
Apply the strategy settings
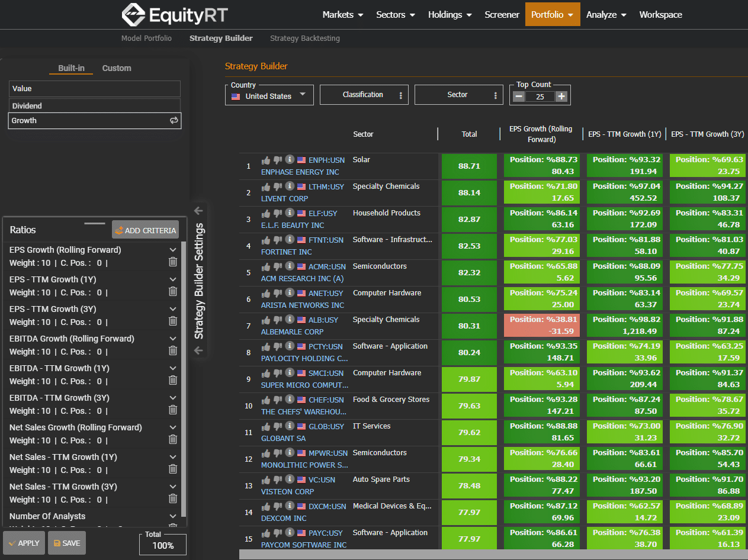tap(24, 543)
